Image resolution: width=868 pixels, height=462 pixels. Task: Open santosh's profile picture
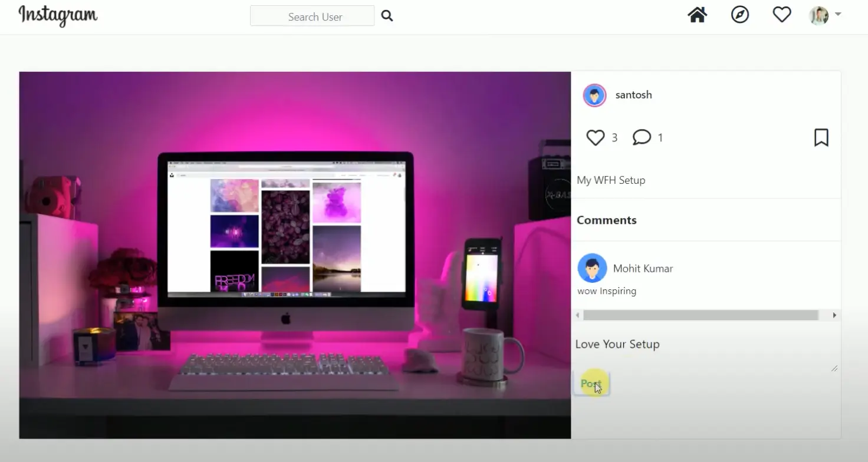pyautogui.click(x=594, y=94)
